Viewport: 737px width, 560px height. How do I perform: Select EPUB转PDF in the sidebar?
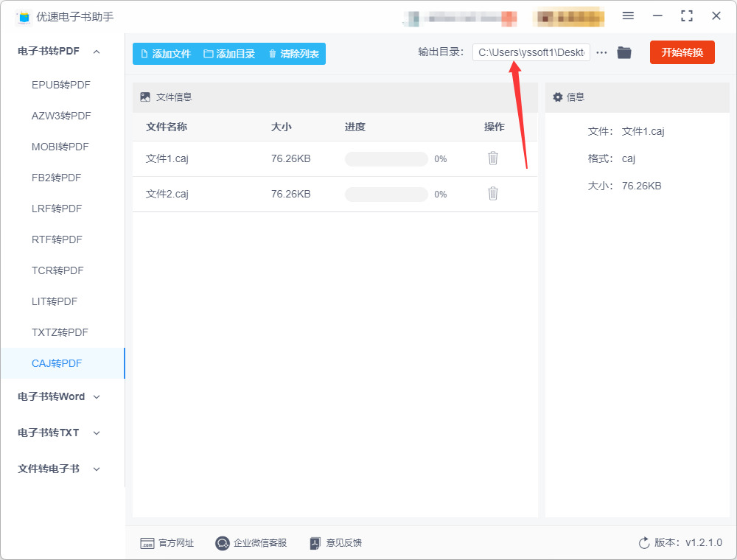(61, 85)
